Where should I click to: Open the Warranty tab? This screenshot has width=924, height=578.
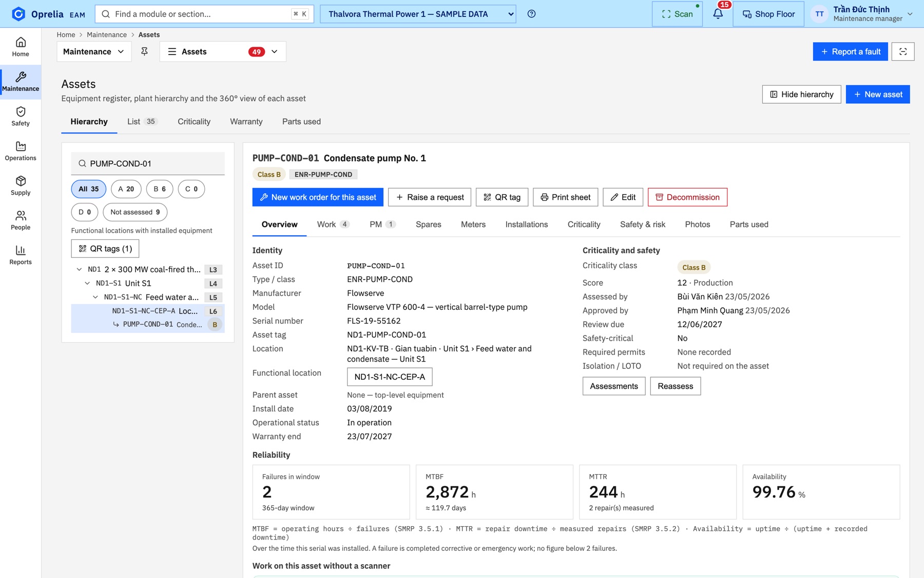click(246, 122)
